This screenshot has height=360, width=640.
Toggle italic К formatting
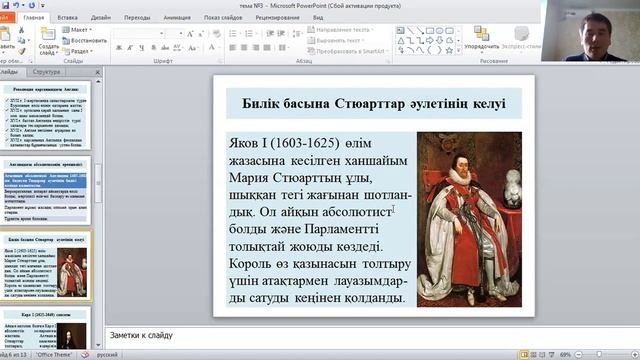(130, 48)
